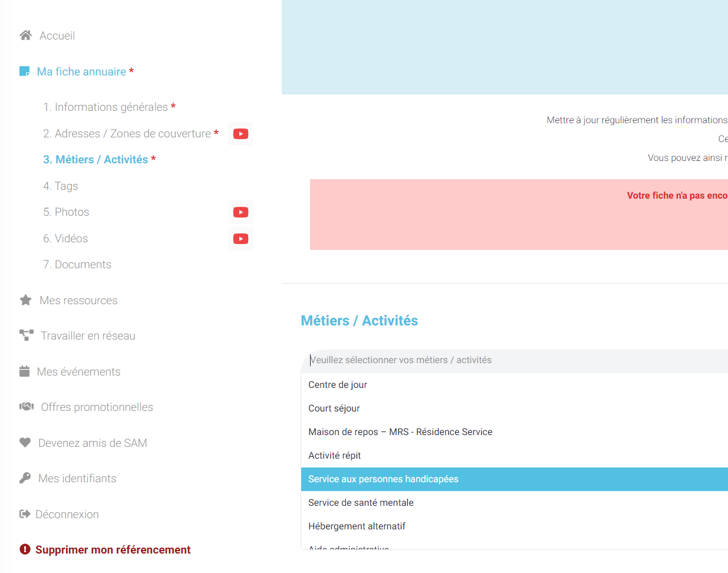Click the home icon beside Accueil
This screenshot has height=573, width=728.
pyautogui.click(x=25, y=35)
